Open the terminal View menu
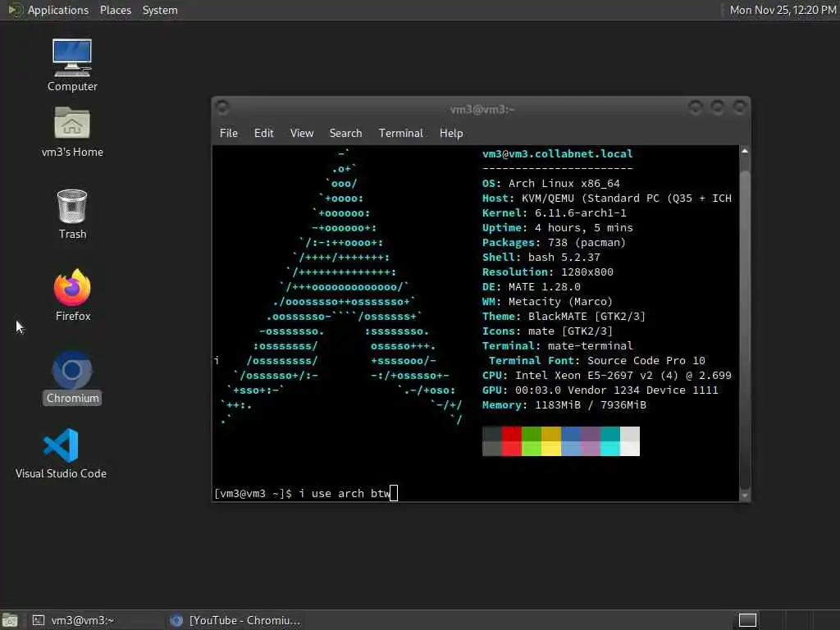 click(x=302, y=133)
